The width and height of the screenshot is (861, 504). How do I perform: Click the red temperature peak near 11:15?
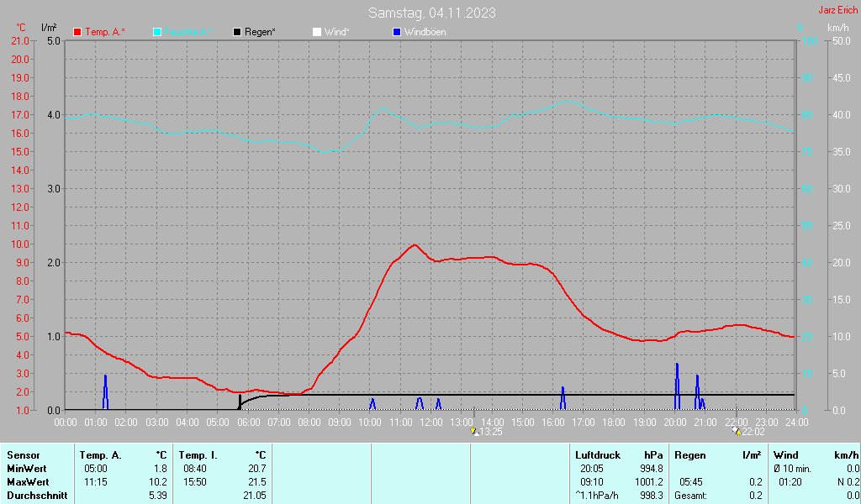pyautogui.click(x=414, y=244)
